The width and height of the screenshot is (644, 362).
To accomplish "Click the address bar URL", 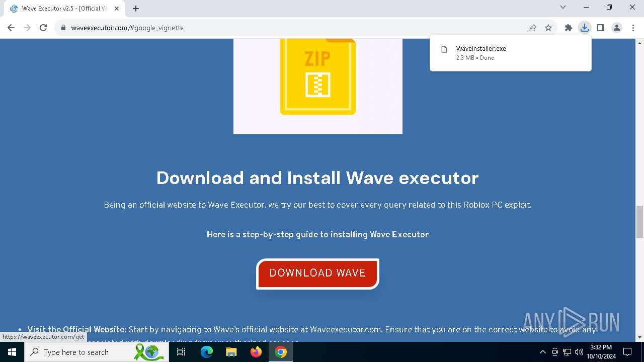I will pos(127,28).
